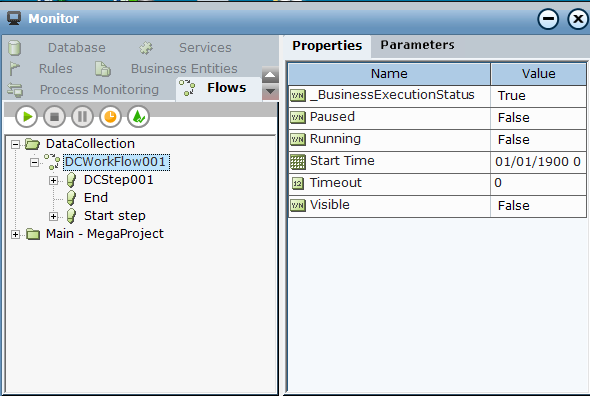Image resolution: width=590 pixels, height=396 pixels.
Task: Click the tab scroll up arrow
Action: pos(270,75)
